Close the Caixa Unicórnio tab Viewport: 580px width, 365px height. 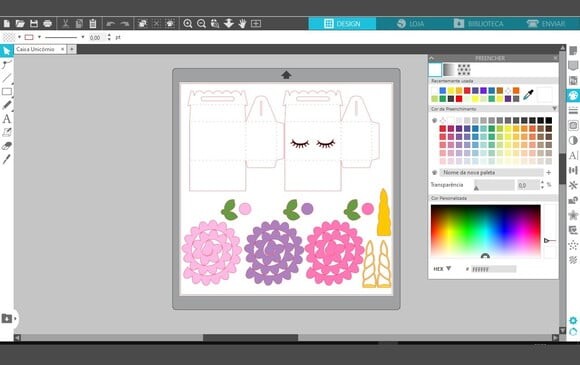pyautogui.click(x=63, y=49)
